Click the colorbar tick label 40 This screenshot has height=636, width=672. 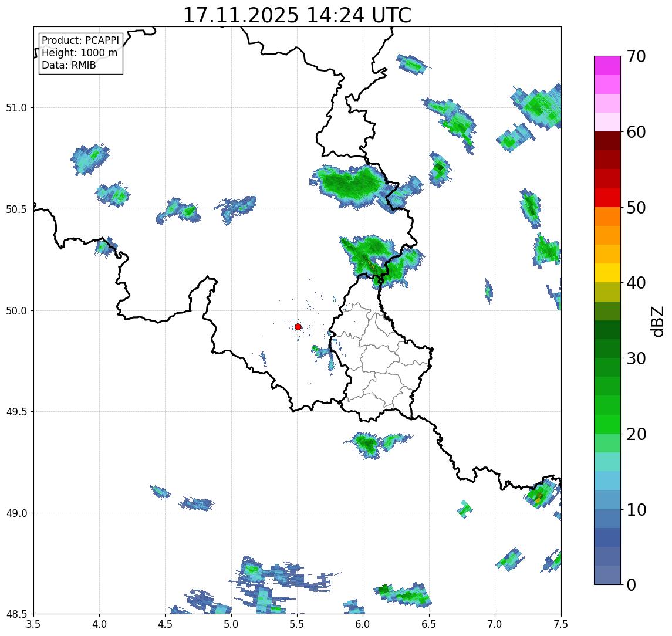tap(636, 283)
